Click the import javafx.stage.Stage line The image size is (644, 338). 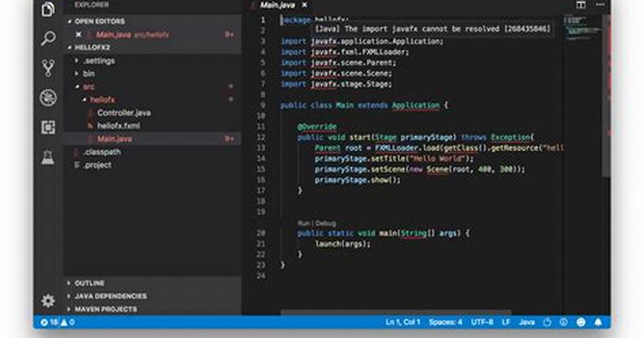tap(336, 84)
